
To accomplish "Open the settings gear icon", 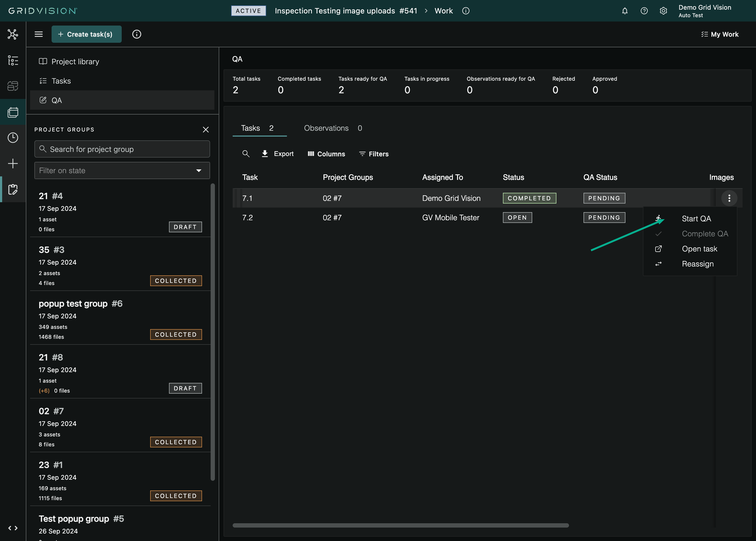I will [664, 11].
